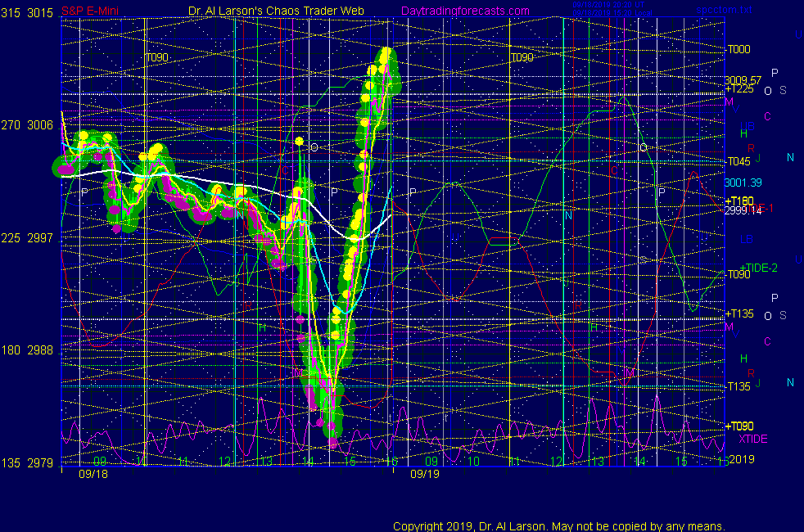This screenshot has width=804, height=532.
Task: Click the 'Copyright 2019, Dr. Al Larson' notice
Action: pos(559,526)
